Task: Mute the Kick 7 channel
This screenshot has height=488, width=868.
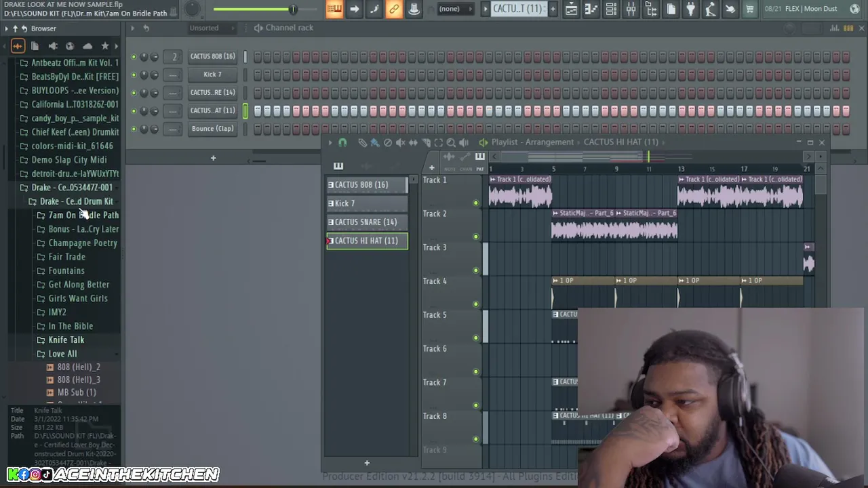Action: click(x=134, y=75)
